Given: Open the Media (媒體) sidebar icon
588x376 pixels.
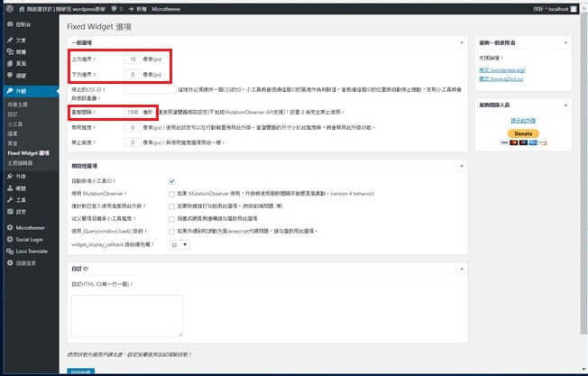Looking at the screenshot, I should (8, 53).
